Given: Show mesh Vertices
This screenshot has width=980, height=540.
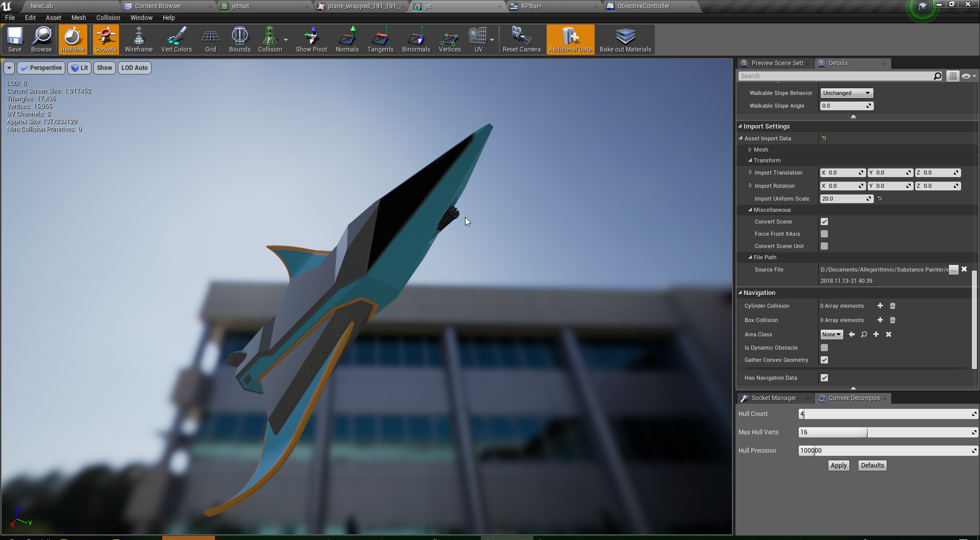Looking at the screenshot, I should pyautogui.click(x=450, y=40).
